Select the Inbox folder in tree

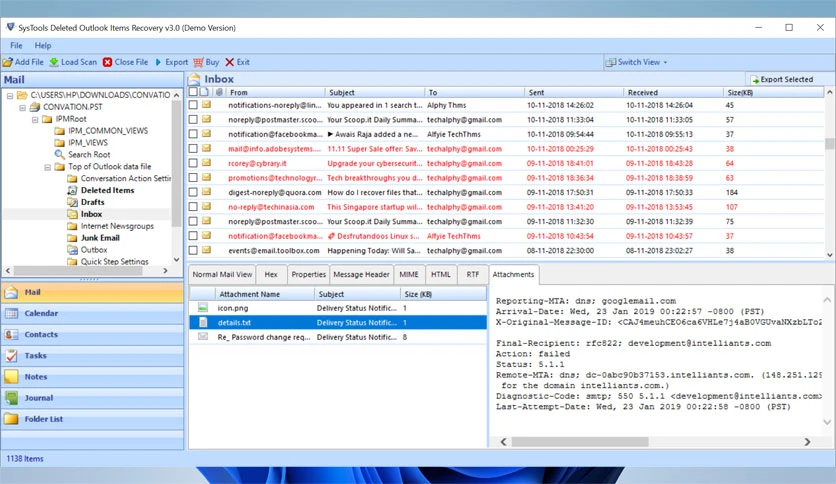(91, 214)
